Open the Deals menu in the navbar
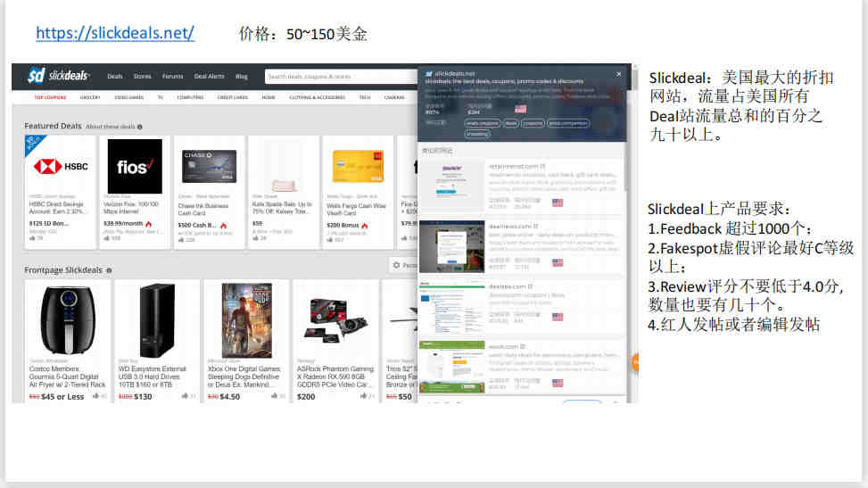The image size is (868, 488). coord(114,77)
